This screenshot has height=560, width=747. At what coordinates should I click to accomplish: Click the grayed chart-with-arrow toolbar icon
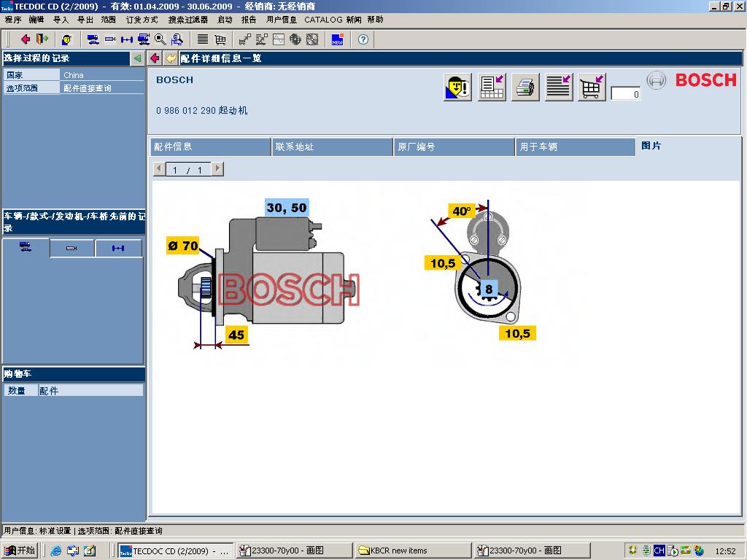click(x=262, y=39)
